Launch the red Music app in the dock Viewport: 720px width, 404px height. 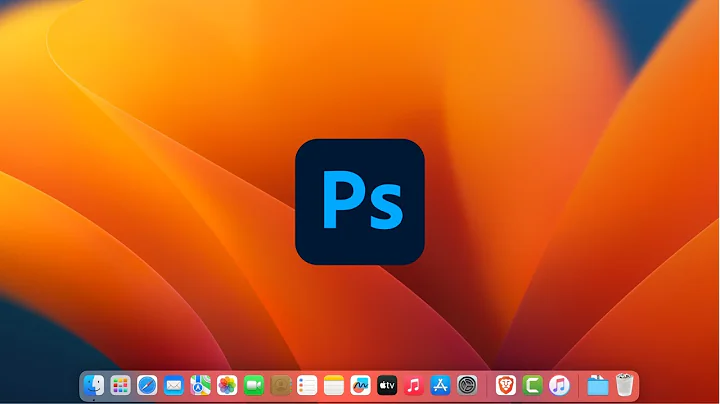point(414,385)
